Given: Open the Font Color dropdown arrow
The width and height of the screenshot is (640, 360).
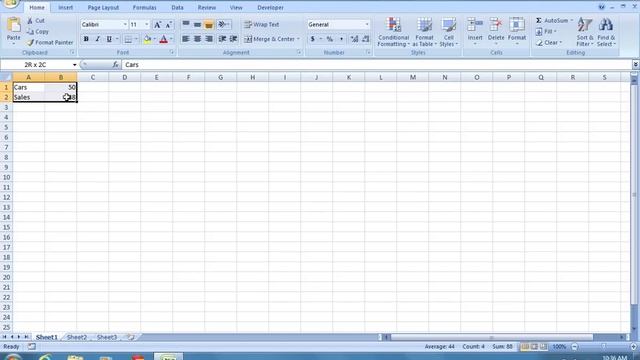Looking at the screenshot, I should (171, 39).
